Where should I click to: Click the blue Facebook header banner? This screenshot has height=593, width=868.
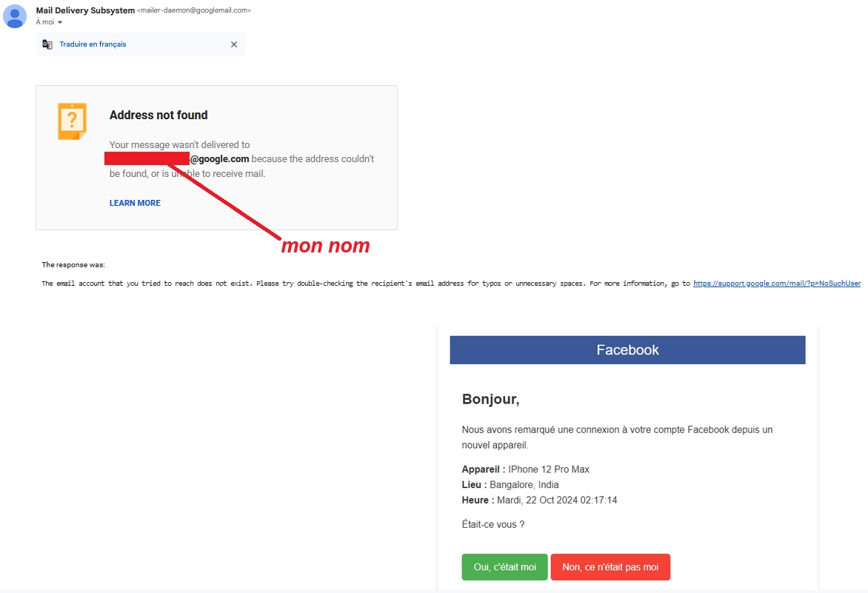(628, 349)
